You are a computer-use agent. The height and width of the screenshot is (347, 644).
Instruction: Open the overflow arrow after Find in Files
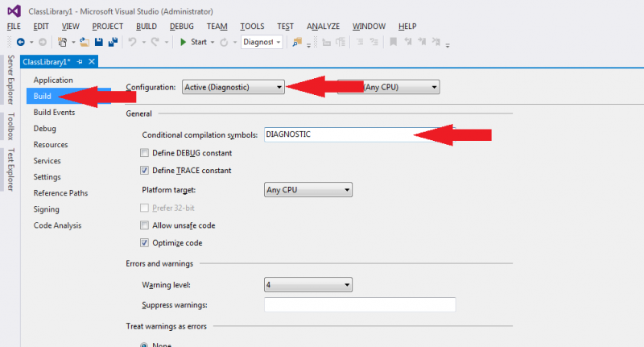pyautogui.click(x=308, y=46)
